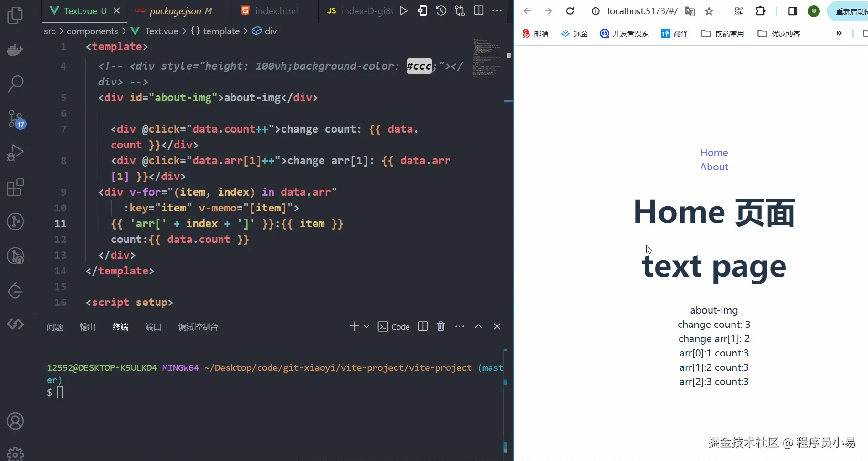Viewport: 868px width, 461px height.
Task: Open the components breadcrumb
Action: click(92, 31)
